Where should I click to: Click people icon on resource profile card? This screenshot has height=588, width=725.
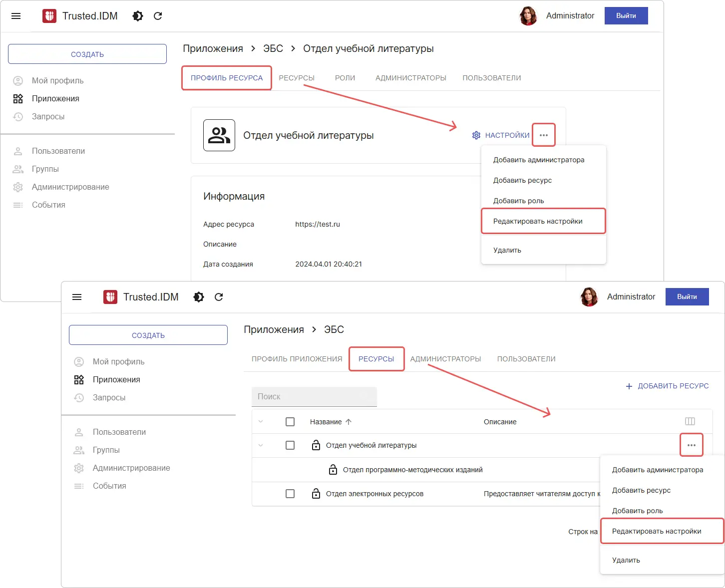pos(219,135)
